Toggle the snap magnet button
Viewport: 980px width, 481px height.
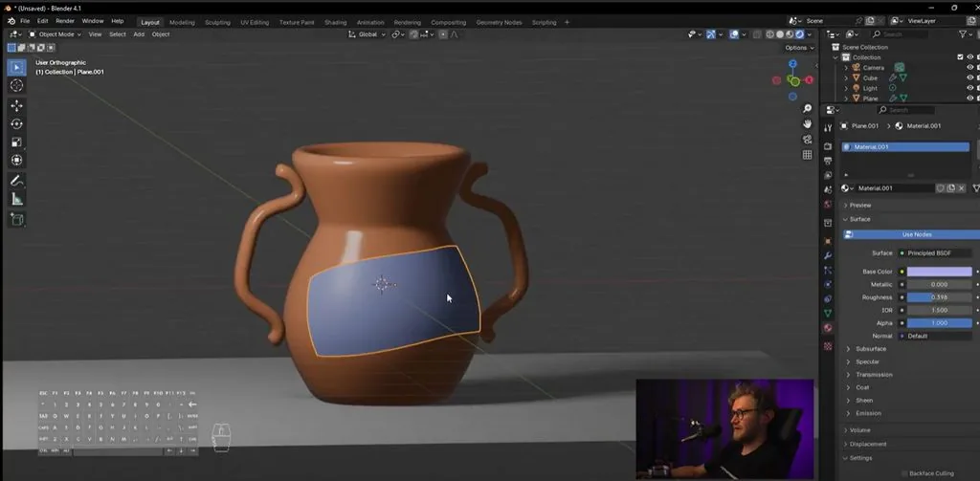point(413,34)
